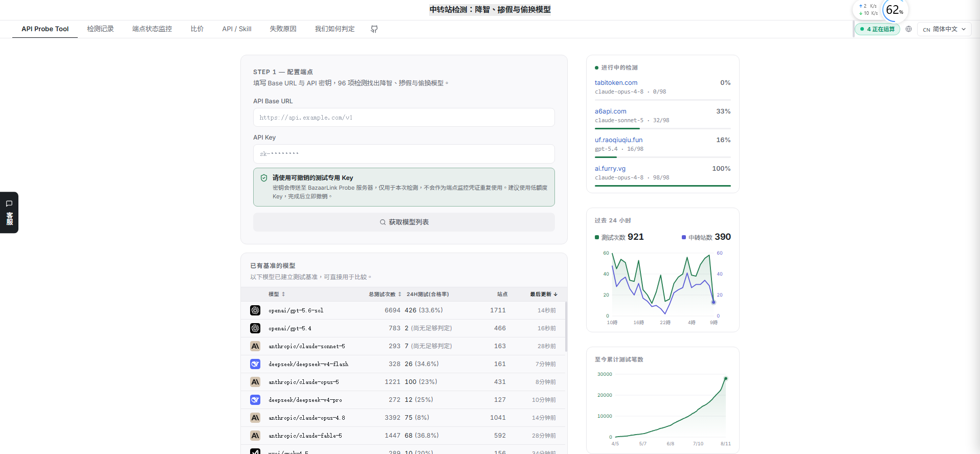Open the 失败原因 tab
The height and width of the screenshot is (454, 980).
[x=283, y=29]
